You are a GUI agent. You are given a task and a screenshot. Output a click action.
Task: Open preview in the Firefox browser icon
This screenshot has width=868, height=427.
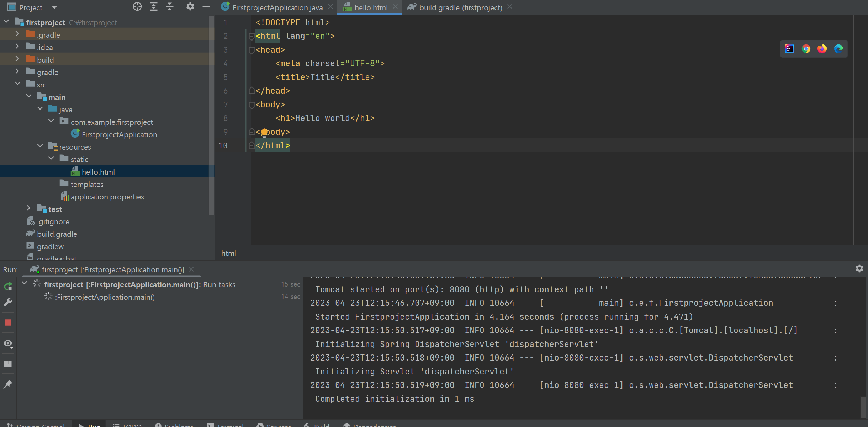tap(822, 49)
